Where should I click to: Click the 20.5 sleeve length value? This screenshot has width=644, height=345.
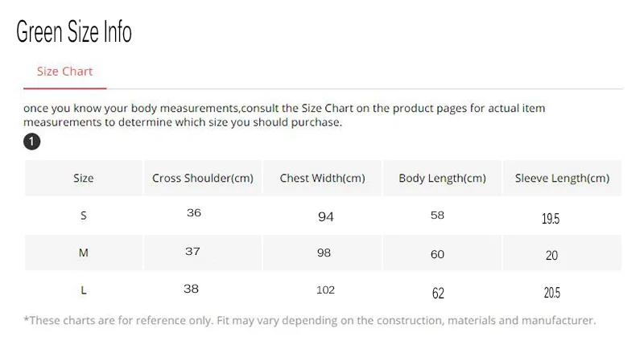point(551,294)
